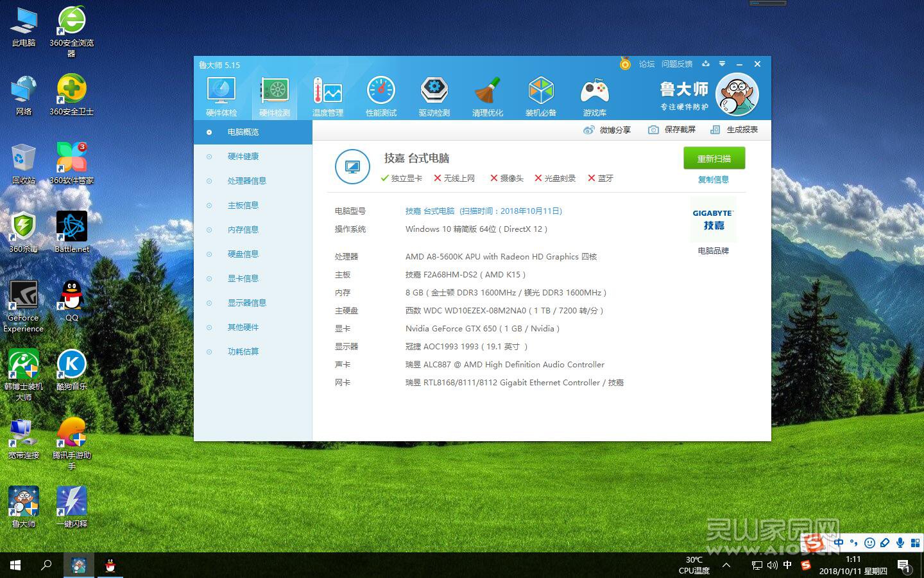Click QQ icon in taskbar
The height and width of the screenshot is (578, 924).
pos(110,565)
